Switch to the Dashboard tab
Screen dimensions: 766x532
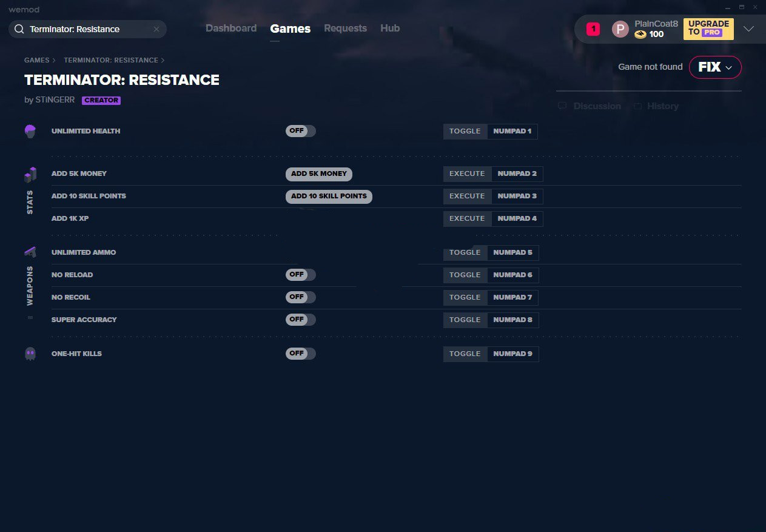231,29
